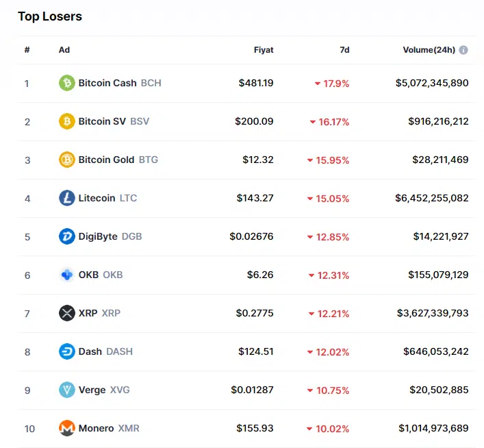Click the Verge coin logo
The image size is (484, 448).
(66, 390)
